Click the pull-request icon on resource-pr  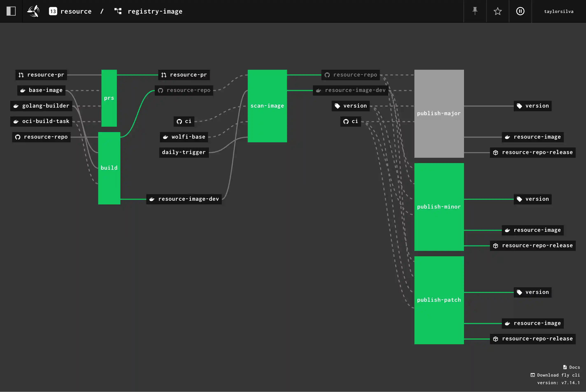pos(21,74)
